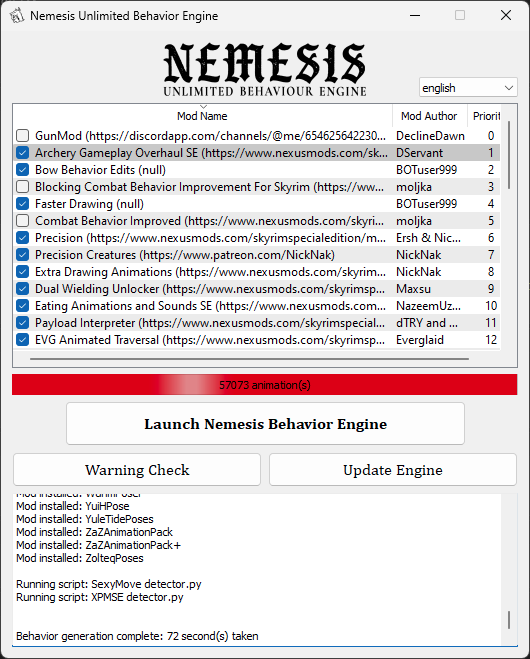Click Running script: XPMSE detector.py line
This screenshot has width=530, height=659.
point(100,597)
